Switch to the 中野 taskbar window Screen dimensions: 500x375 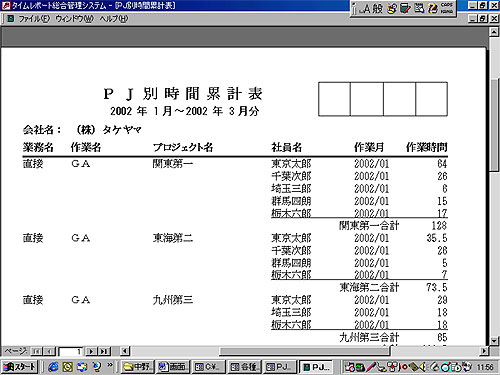[x=138, y=367]
